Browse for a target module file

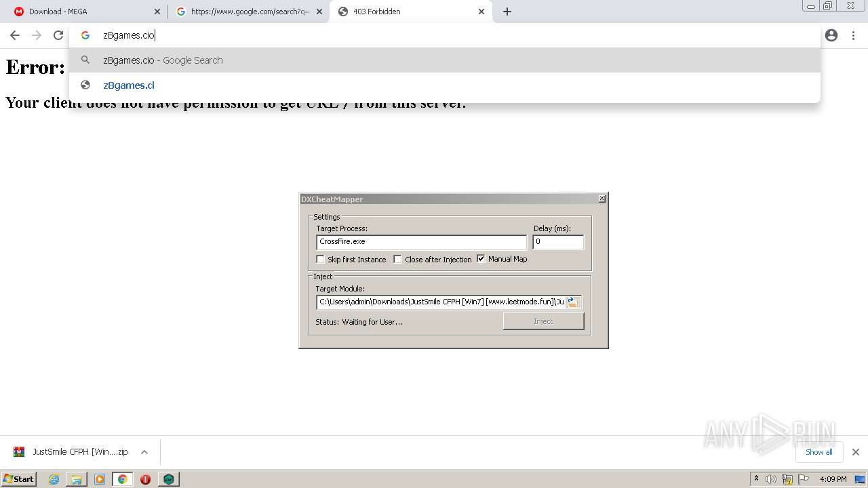(x=573, y=302)
